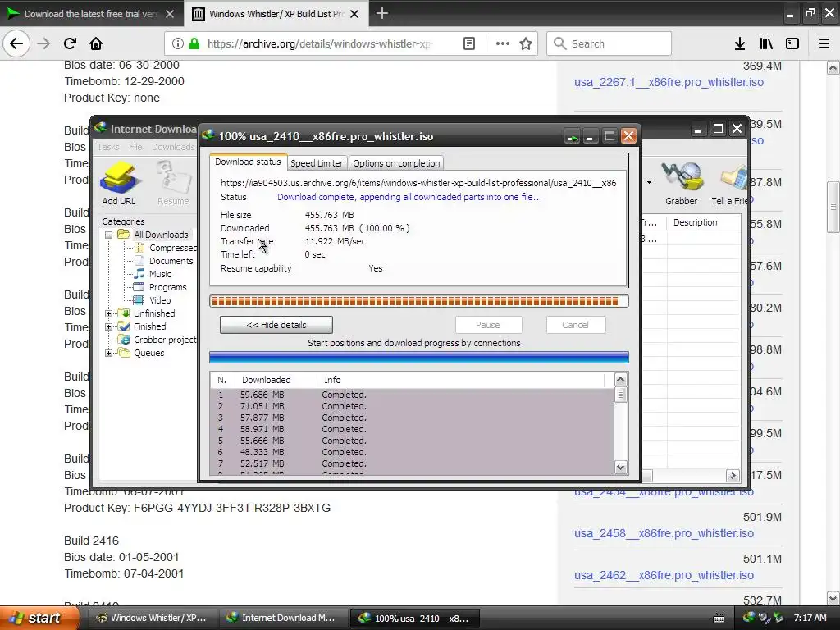The width and height of the screenshot is (840, 630).
Task: Click the Pause button
Action: tap(488, 325)
